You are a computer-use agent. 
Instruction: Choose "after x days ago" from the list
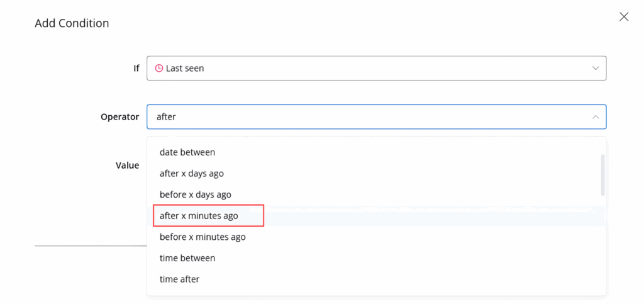click(x=191, y=173)
